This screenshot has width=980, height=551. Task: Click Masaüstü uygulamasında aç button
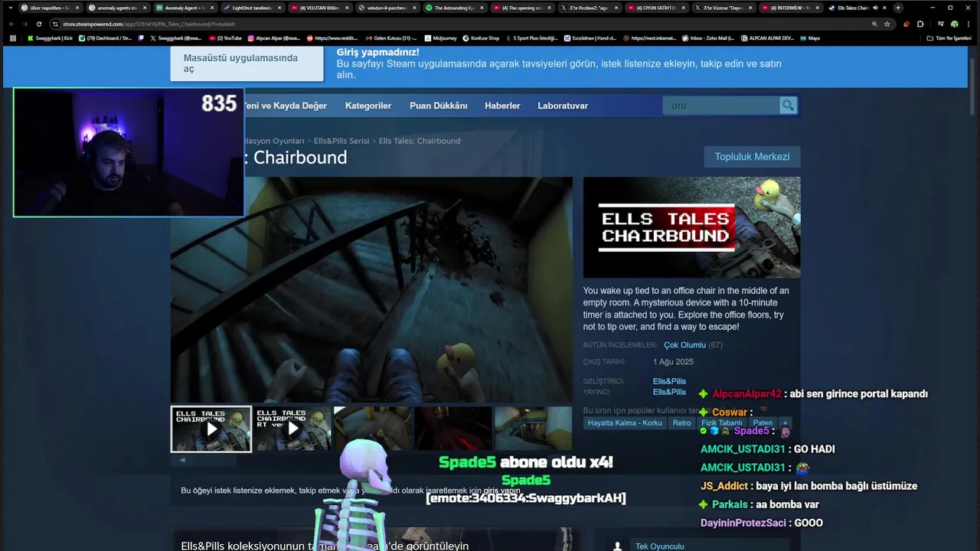247,64
